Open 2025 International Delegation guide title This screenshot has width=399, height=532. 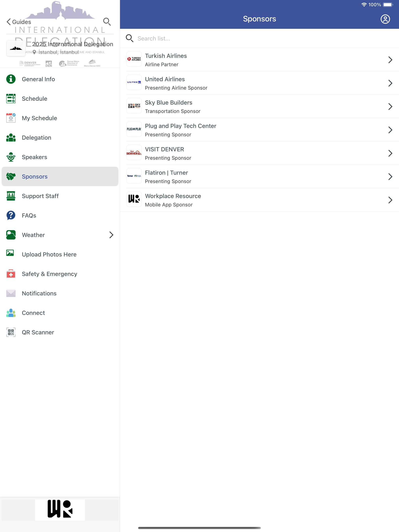click(73, 44)
